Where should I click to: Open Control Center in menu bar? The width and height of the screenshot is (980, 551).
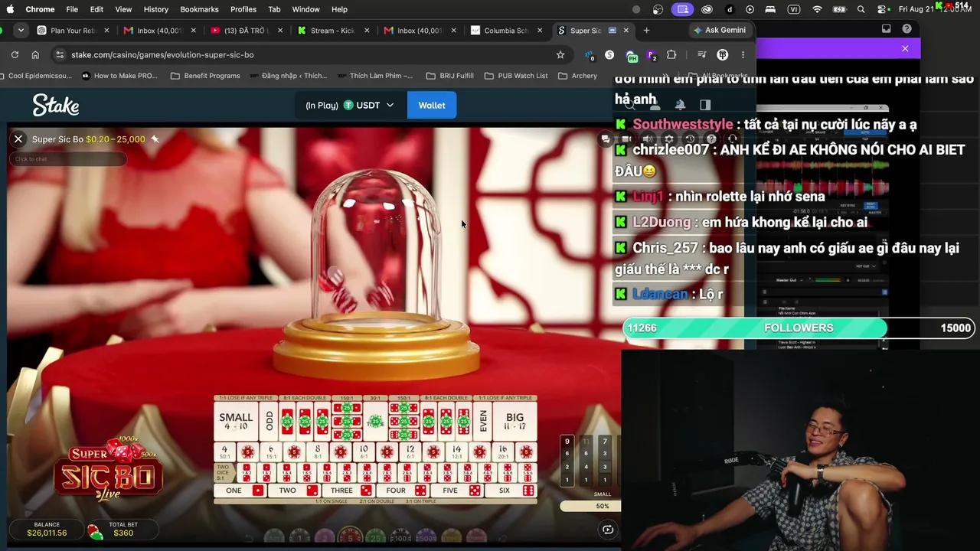pos(882,9)
